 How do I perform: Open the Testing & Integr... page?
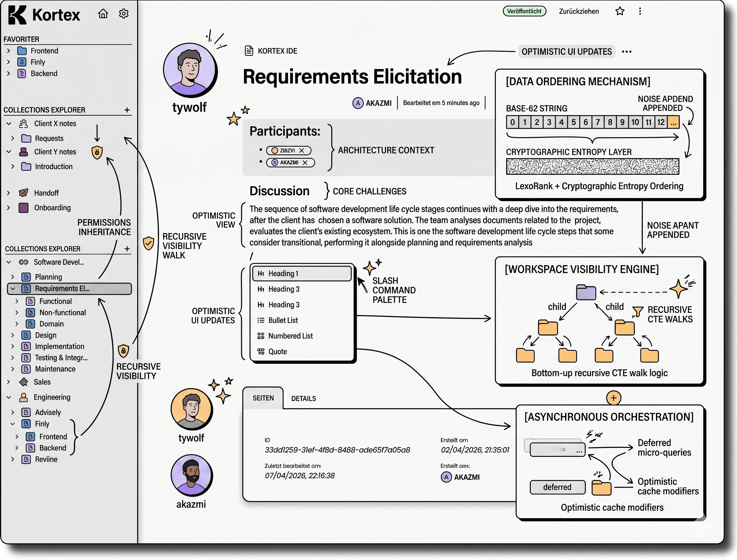61,358
